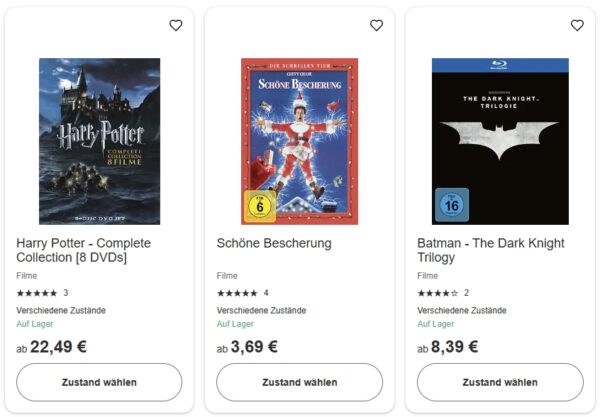The width and height of the screenshot is (600, 417).
Task: Open the Schöne Bescherung product title
Action: point(273,243)
